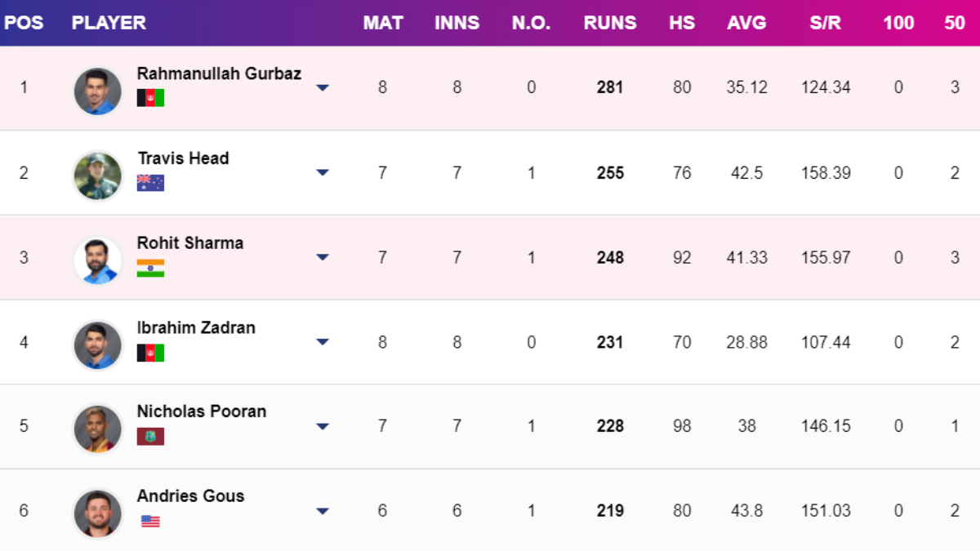Expand Rahmanullah Gurbaz's row details

click(x=323, y=87)
